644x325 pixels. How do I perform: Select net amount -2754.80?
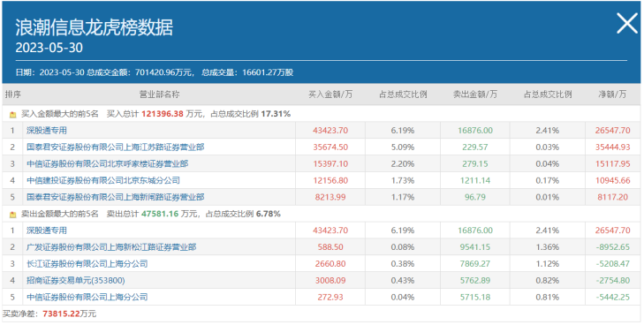click(613, 281)
